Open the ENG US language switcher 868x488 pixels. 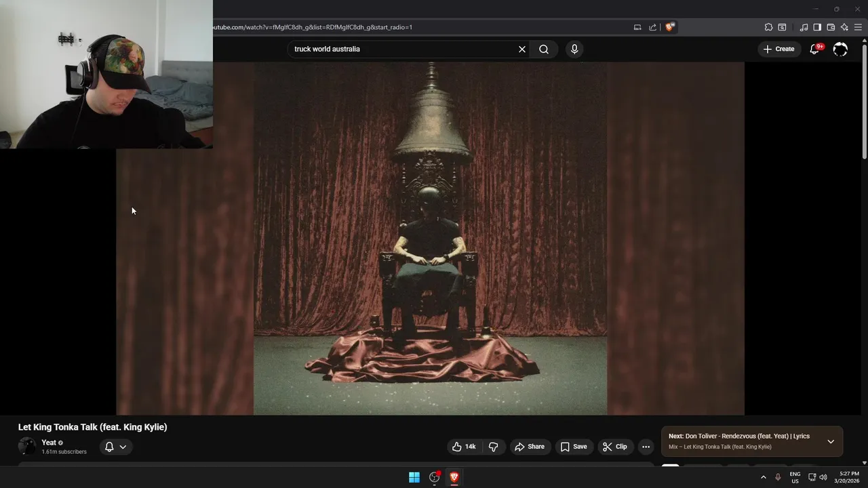pos(795,477)
